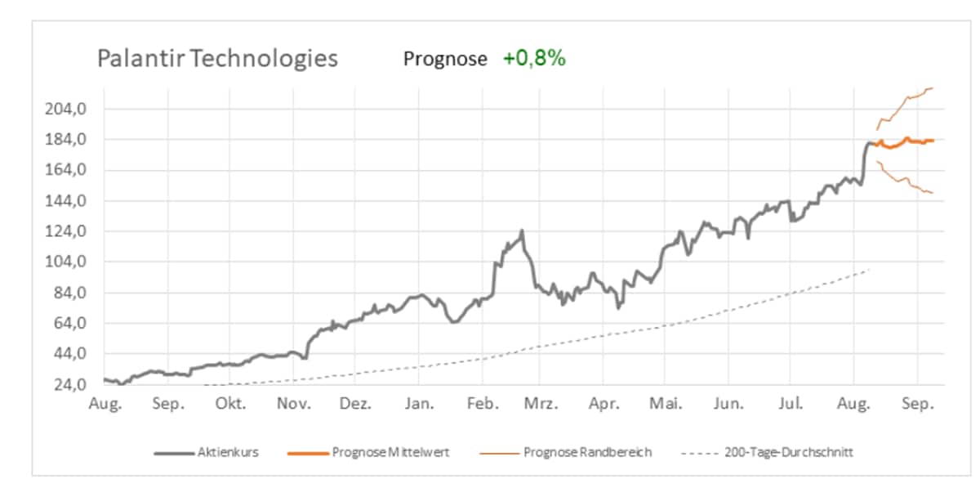Select the Aktienkurs legend entry
This screenshot has width=980, height=488.
coord(228,452)
